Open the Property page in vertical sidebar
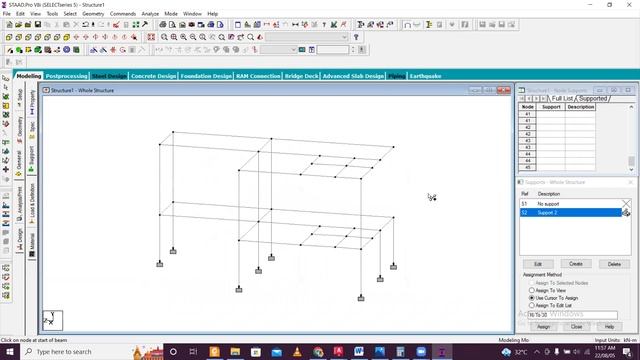 (x=32, y=102)
